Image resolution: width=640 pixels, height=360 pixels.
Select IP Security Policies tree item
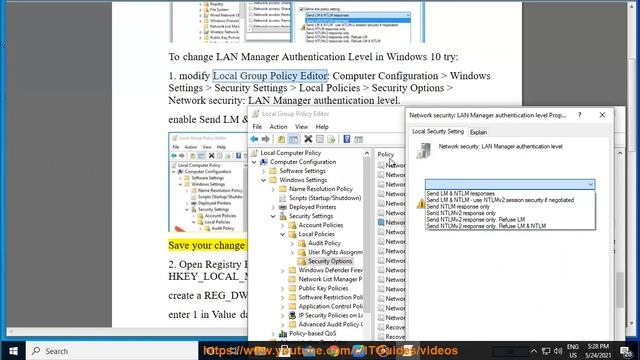330,316
